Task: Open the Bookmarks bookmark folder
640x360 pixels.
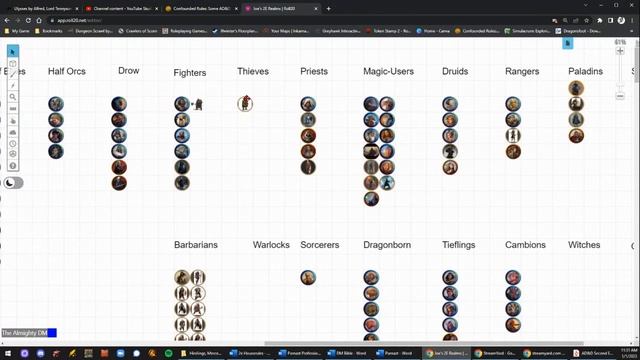Action: pyautogui.click(x=49, y=31)
